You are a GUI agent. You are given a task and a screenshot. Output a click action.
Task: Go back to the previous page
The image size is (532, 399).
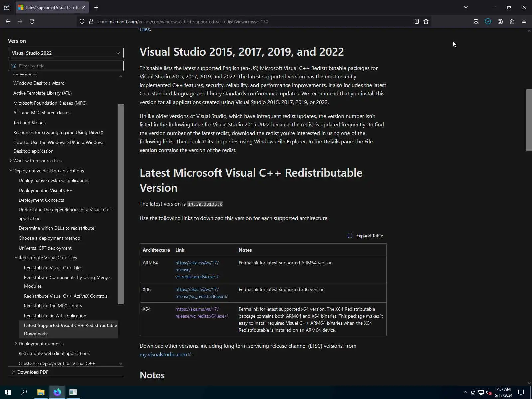pos(8,21)
